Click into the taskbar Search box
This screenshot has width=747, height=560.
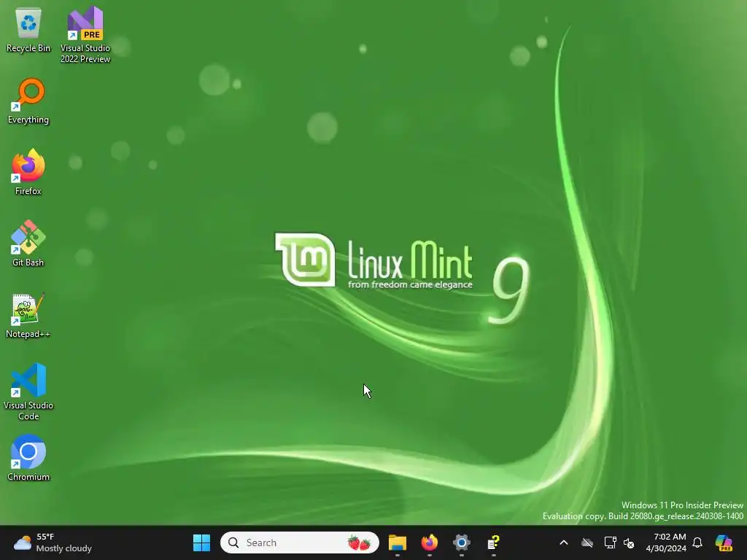(x=300, y=542)
